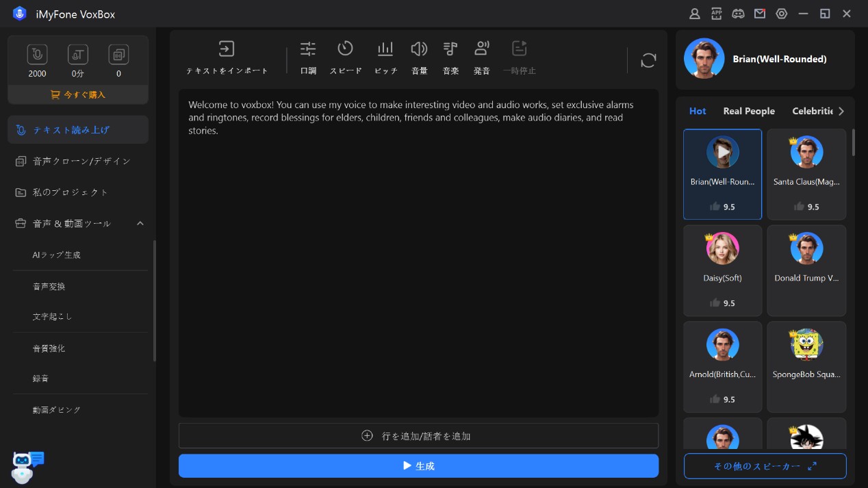This screenshot has width=868, height=488.
Task: Play the Brian(Well-Rounded) voice preview
Action: coord(723,152)
